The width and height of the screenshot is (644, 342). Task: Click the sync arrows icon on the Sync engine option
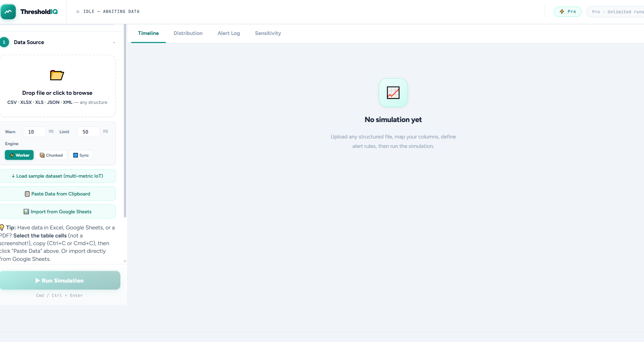pyautogui.click(x=75, y=155)
